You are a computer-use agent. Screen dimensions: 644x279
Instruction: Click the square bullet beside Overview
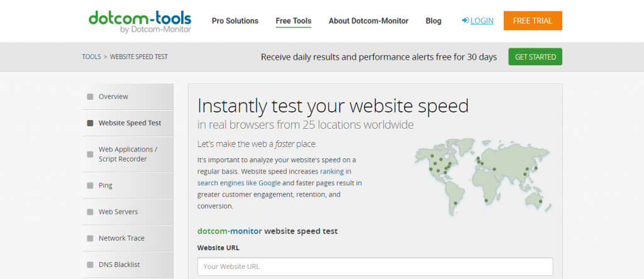tap(90, 97)
